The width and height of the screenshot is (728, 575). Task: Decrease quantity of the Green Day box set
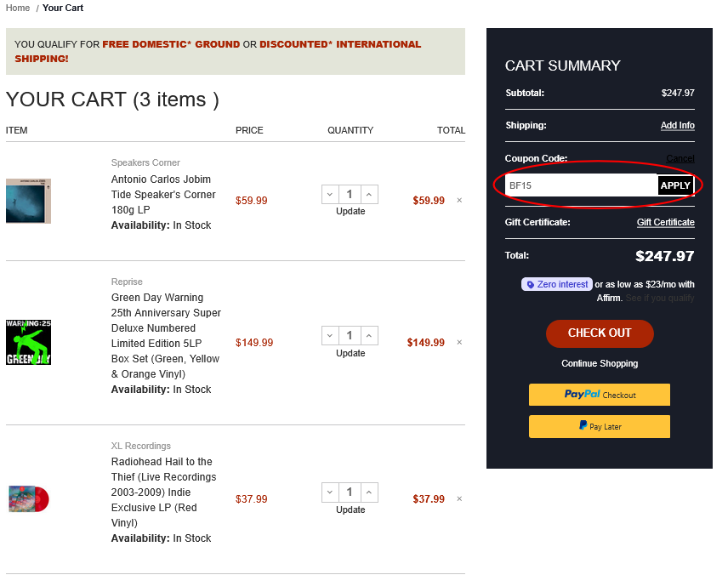329,335
